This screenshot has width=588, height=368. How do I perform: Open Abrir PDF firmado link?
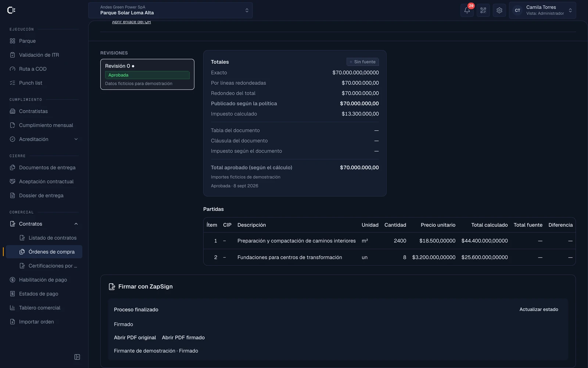point(183,337)
